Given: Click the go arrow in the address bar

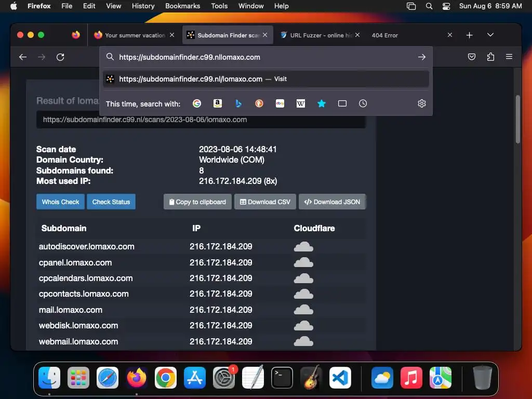Looking at the screenshot, I should [422, 57].
